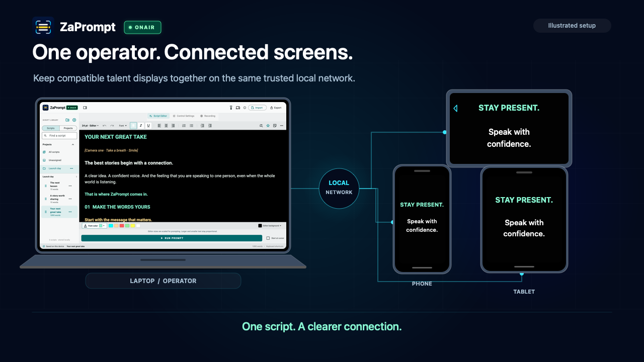Open more options for A story worth sharing

[x=70, y=199]
